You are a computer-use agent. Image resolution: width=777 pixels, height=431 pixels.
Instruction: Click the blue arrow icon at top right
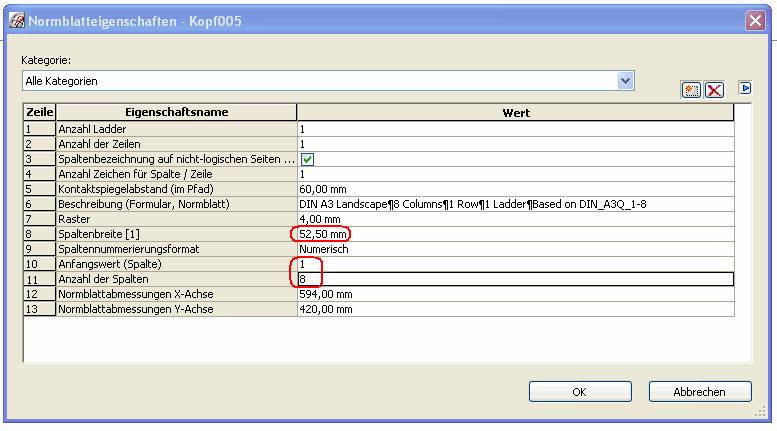click(x=745, y=88)
